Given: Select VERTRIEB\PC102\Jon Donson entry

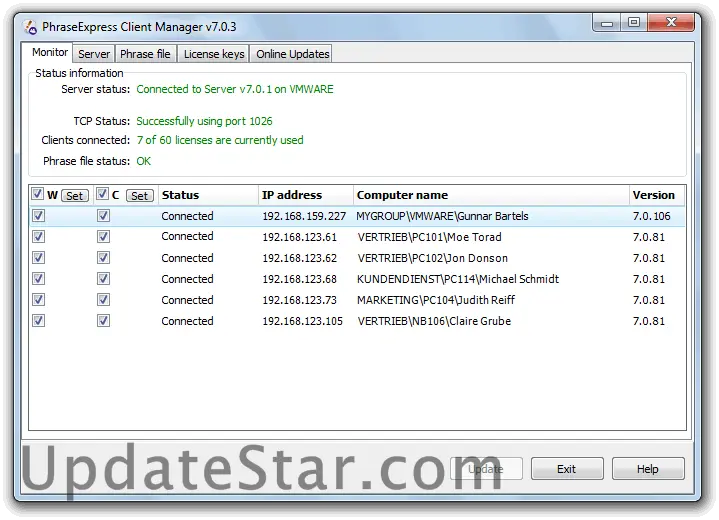Looking at the screenshot, I should pos(432,259).
